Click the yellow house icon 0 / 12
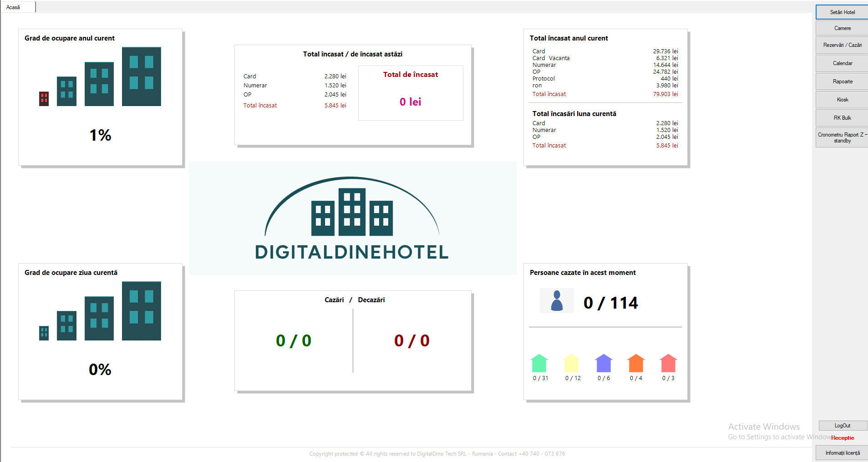This screenshot has height=462, width=868. (x=572, y=363)
